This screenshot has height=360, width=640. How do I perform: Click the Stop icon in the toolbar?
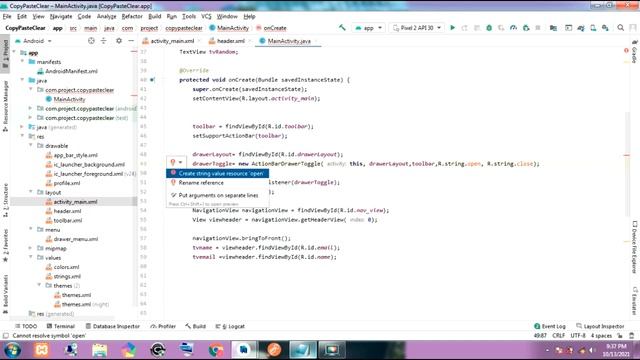point(538,28)
